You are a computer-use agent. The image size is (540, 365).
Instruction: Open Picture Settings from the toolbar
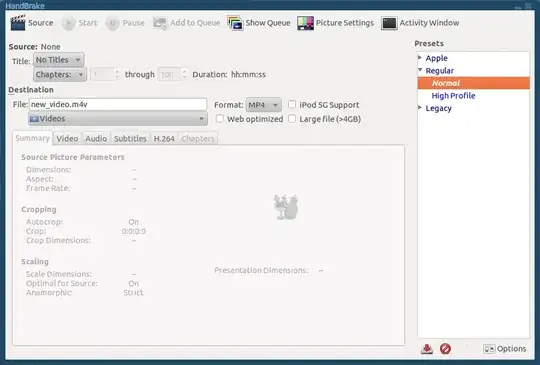click(x=335, y=23)
